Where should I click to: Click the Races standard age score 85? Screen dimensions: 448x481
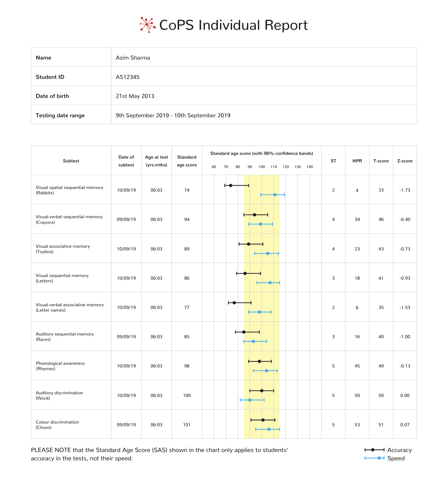(x=187, y=337)
